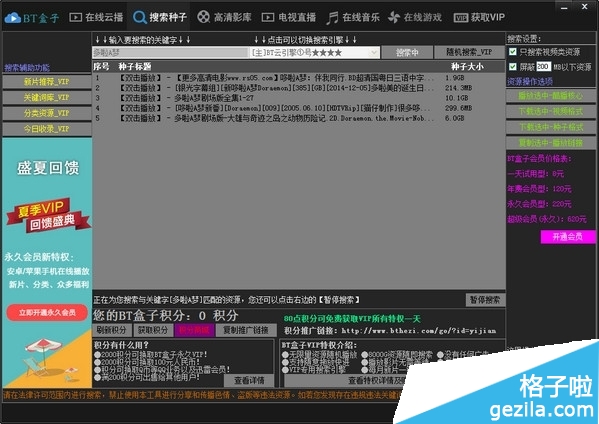Click the 年费会员型: 120元 price text
Image resolution: width=599 pixels, height=424 pixels.
539,189
